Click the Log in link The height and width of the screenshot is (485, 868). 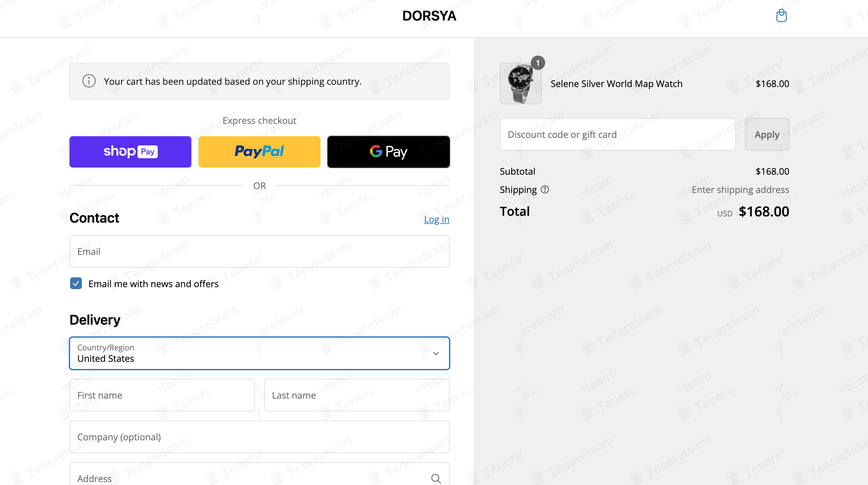[436, 219]
